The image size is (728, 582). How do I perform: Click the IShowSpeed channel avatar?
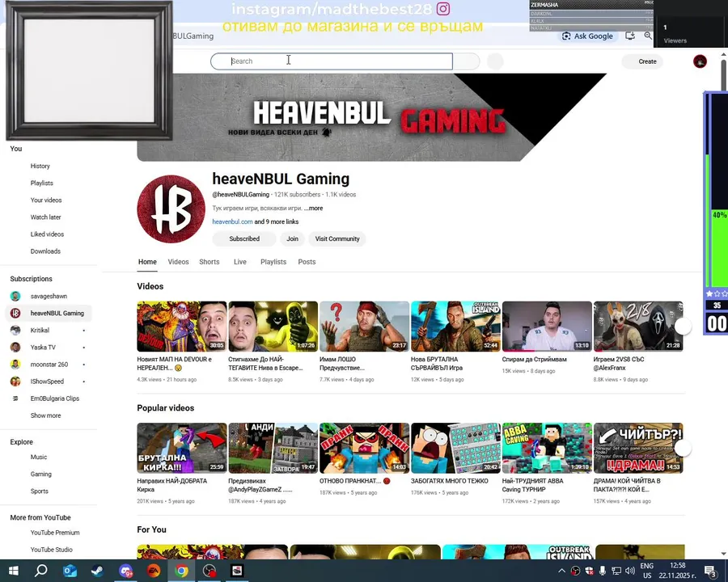click(15, 382)
